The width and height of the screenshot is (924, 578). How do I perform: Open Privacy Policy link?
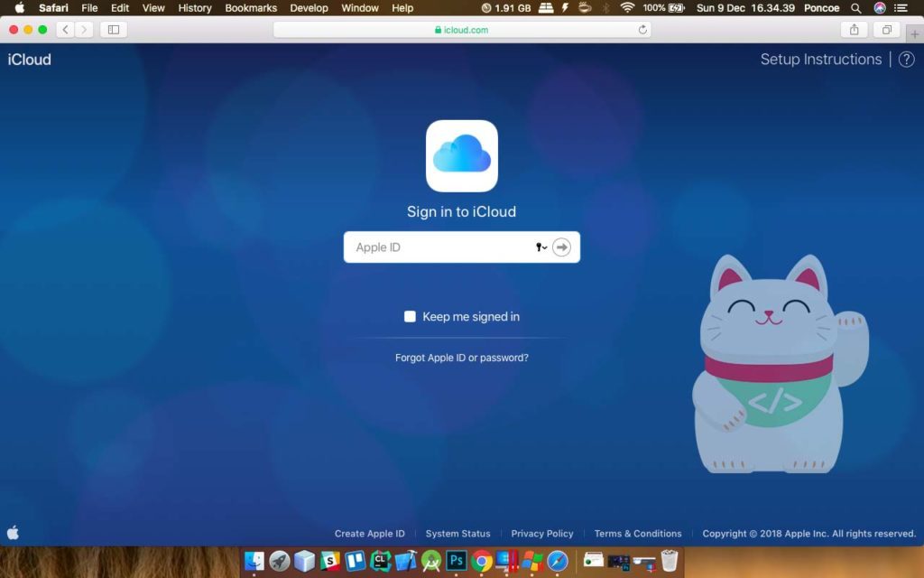542,533
